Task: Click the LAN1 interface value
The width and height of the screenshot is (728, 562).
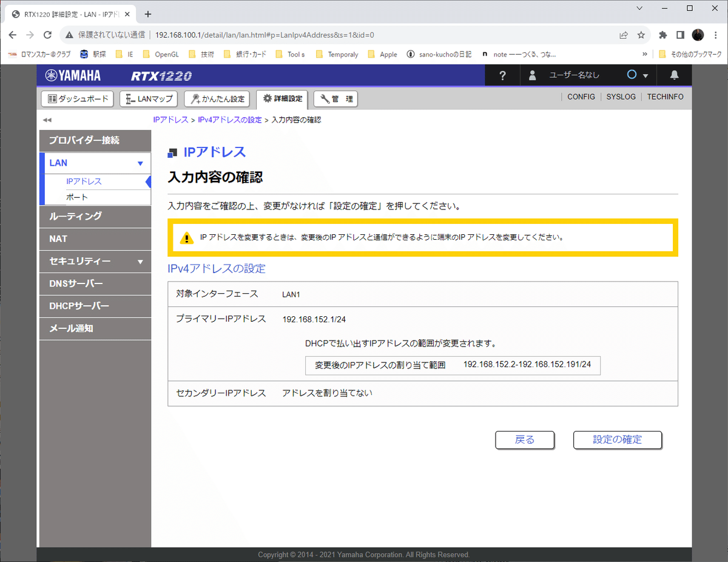Action: pyautogui.click(x=291, y=294)
